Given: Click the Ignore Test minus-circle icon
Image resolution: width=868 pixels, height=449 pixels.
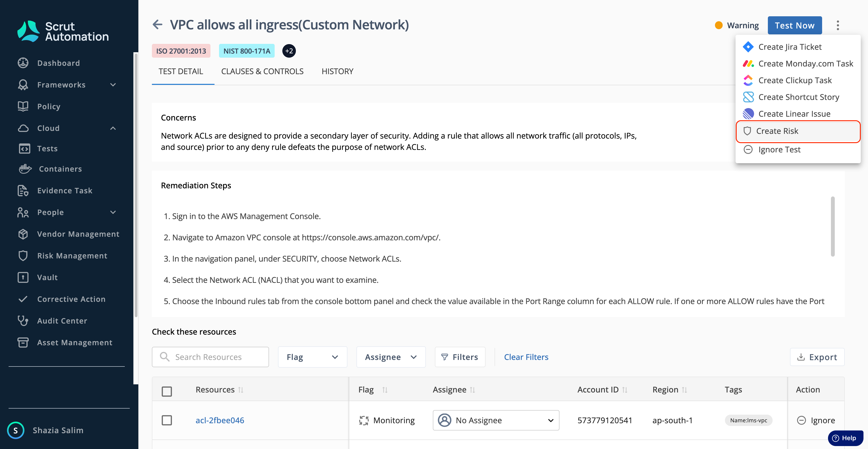Looking at the screenshot, I should [748, 149].
